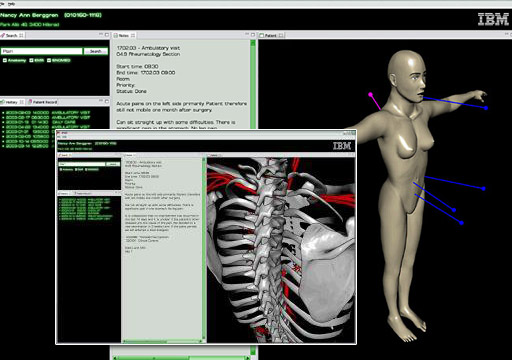Screen dimensions: 512x360
Task: Click the grip icon beside the History tab label in the main window
Action: click(x=22, y=102)
